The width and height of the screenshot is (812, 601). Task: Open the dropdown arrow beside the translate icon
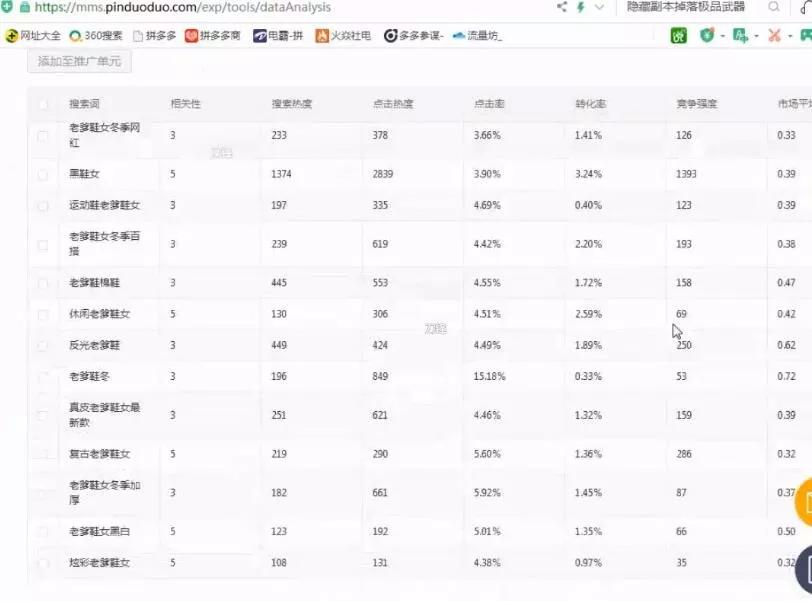pyautogui.click(x=756, y=36)
